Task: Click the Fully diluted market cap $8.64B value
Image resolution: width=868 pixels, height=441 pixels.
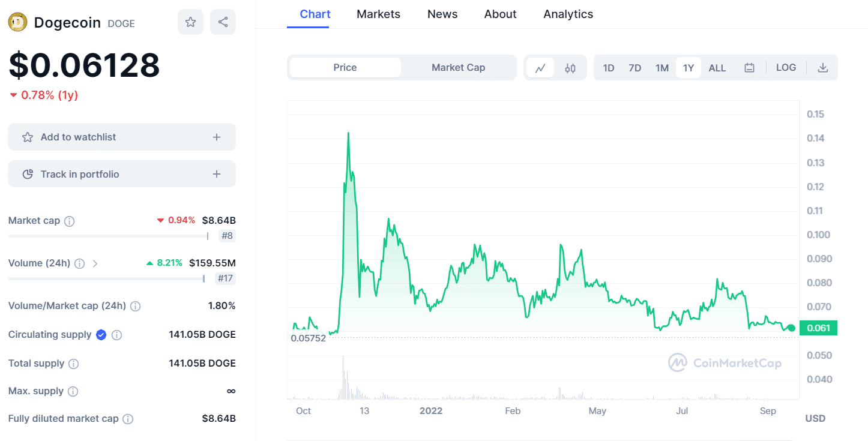Action: click(x=219, y=418)
